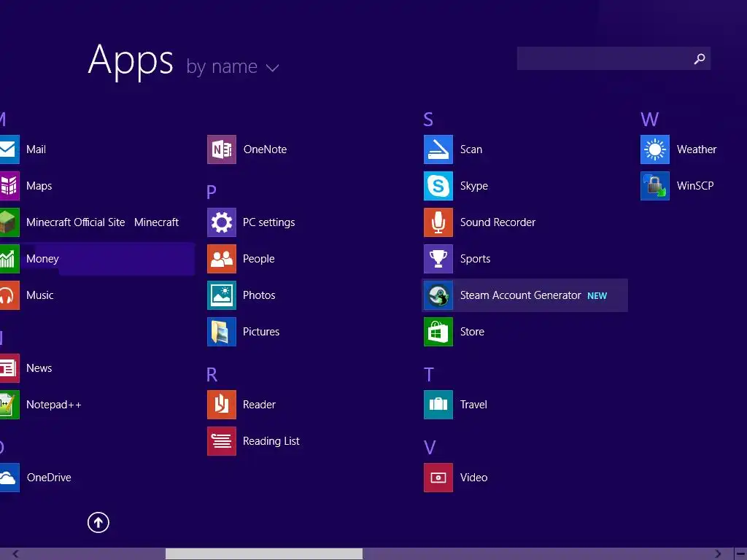
Task: Click the R letter group header
Action: pyautogui.click(x=212, y=375)
